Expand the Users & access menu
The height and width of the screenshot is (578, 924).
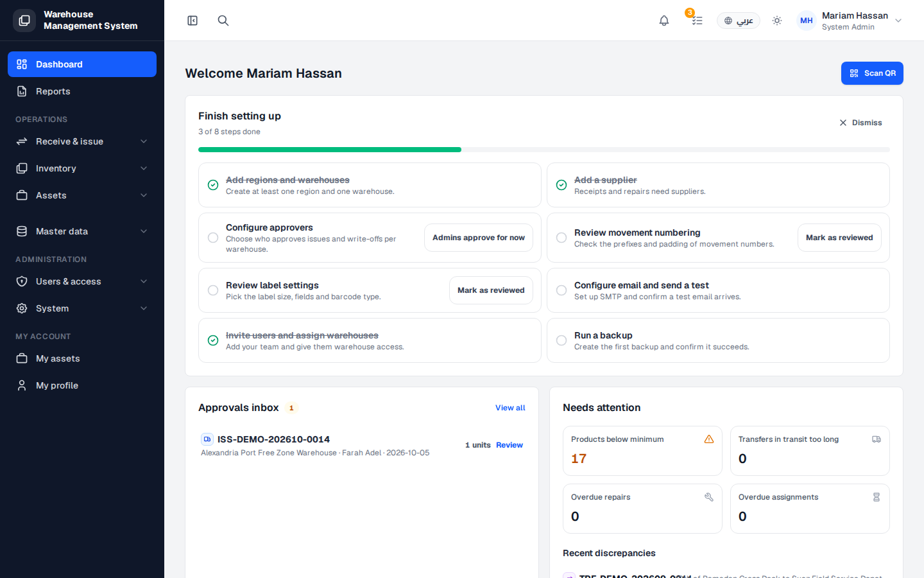[x=82, y=281]
